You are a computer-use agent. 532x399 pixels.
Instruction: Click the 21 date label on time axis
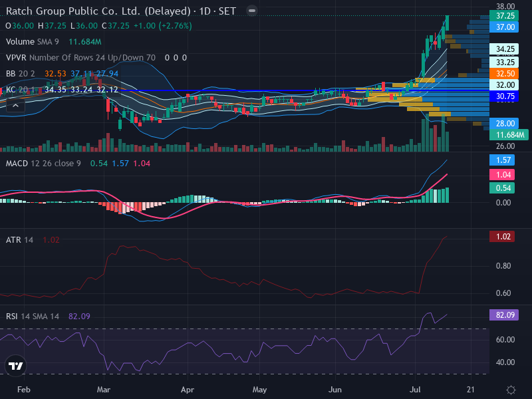(471, 390)
